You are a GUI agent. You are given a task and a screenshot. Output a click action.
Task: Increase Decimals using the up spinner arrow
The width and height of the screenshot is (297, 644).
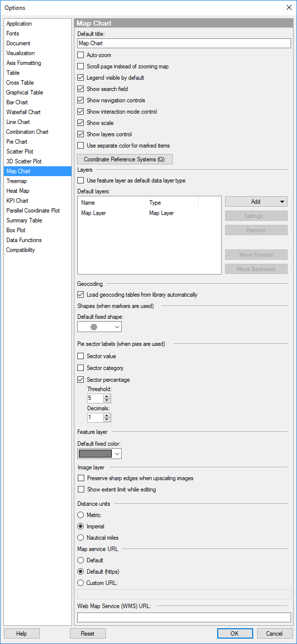click(107, 415)
